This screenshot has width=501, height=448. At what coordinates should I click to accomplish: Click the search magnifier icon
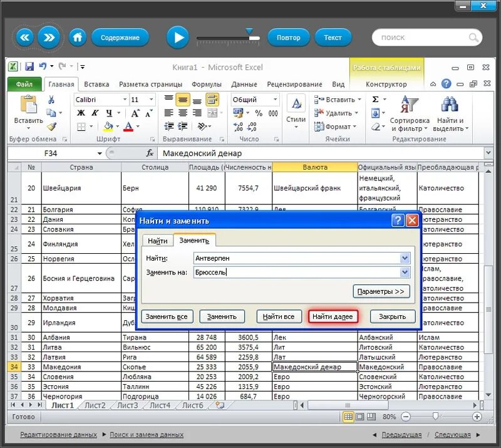click(473, 38)
